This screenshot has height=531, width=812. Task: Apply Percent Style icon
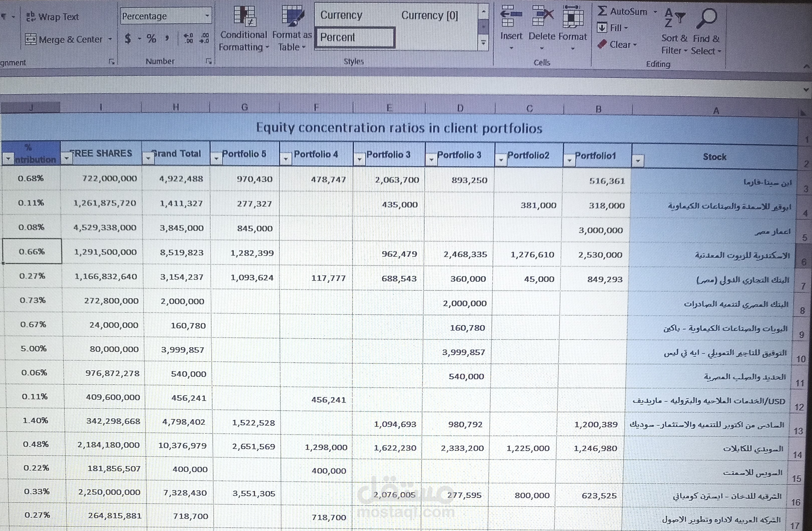click(x=152, y=38)
